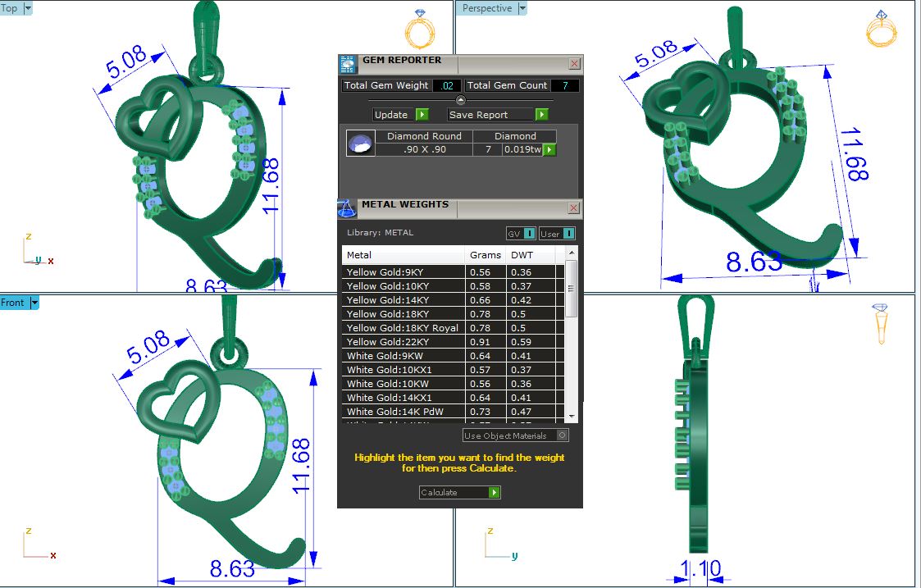Image resolution: width=921 pixels, height=588 pixels.
Task: Collapse Gem Reporter using the divider arrow
Action: click(460, 100)
